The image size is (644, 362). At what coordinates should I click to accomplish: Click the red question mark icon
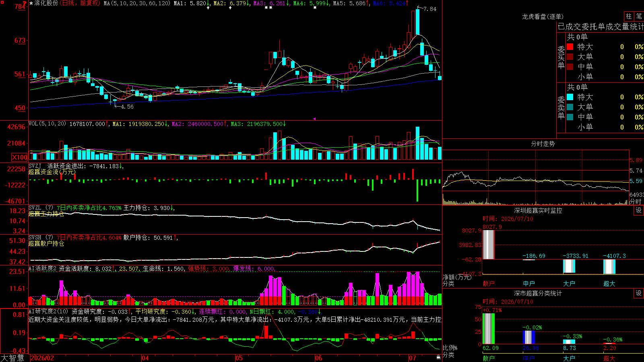pyautogui.click(x=25, y=3)
